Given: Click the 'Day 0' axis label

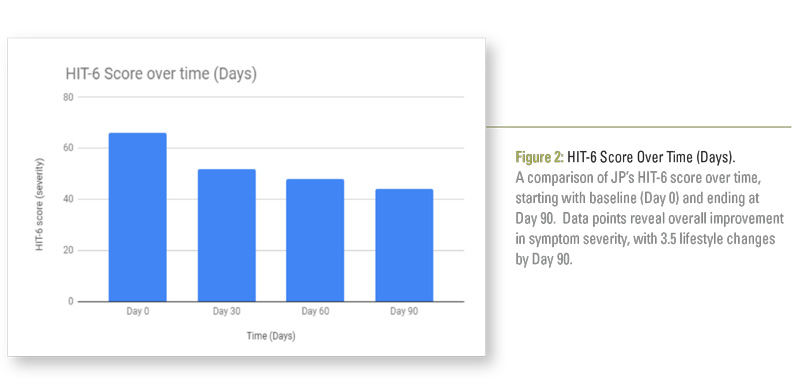Looking at the screenshot, I should click(x=138, y=312).
